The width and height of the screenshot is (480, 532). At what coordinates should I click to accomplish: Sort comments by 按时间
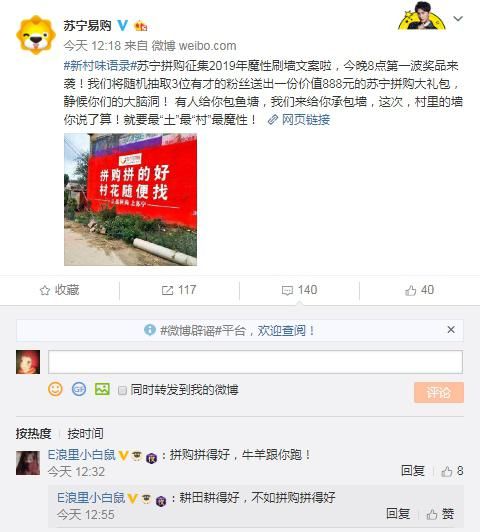point(85,434)
